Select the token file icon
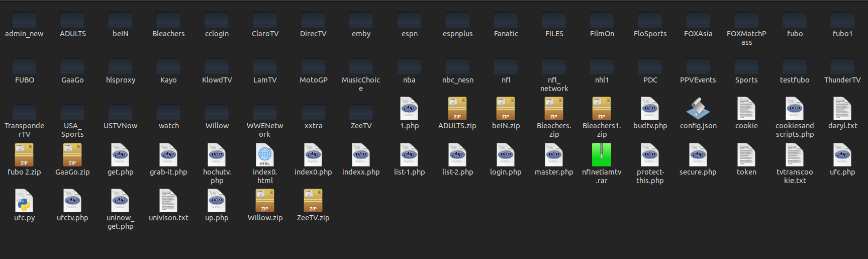The image size is (868, 259). pos(746,155)
